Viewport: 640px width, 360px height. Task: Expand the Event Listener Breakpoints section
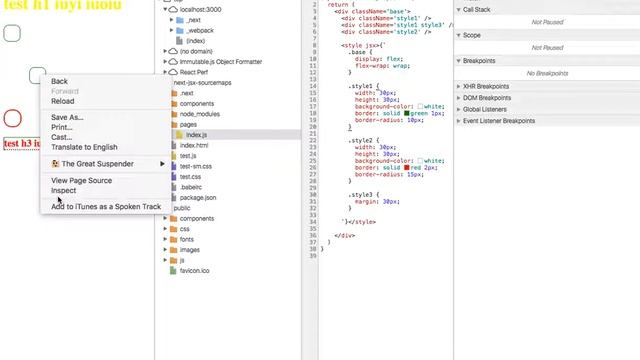coord(458,121)
